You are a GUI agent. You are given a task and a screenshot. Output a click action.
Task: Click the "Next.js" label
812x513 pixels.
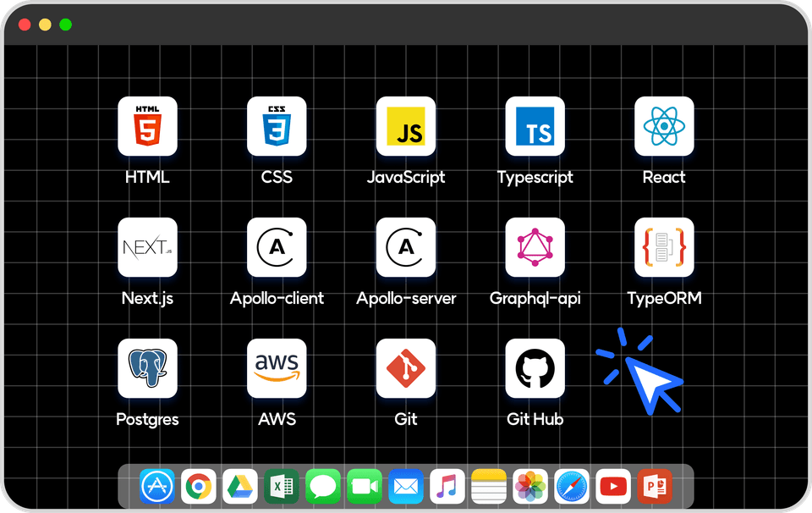tap(147, 299)
